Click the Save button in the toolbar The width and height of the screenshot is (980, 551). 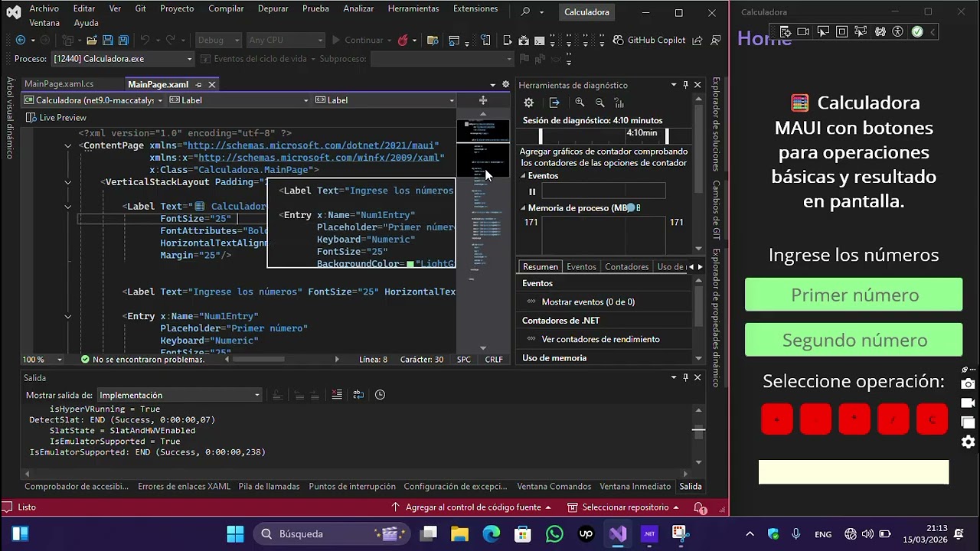coord(107,40)
